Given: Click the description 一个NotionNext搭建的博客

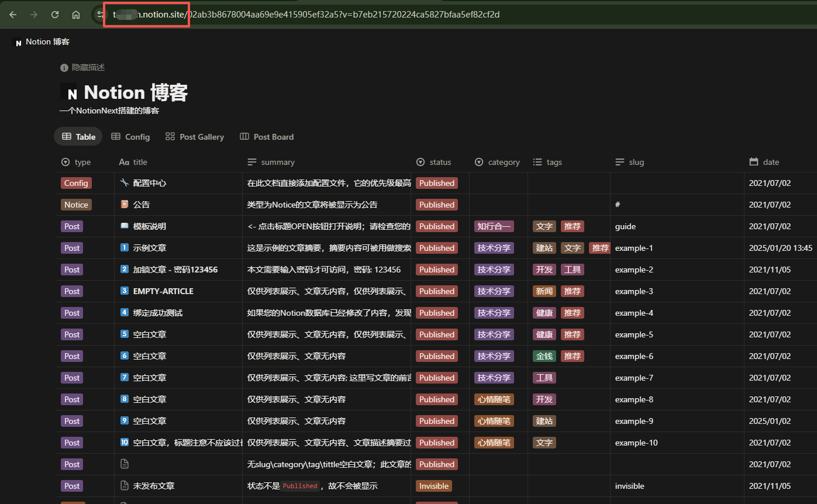Looking at the screenshot, I should tap(109, 111).
